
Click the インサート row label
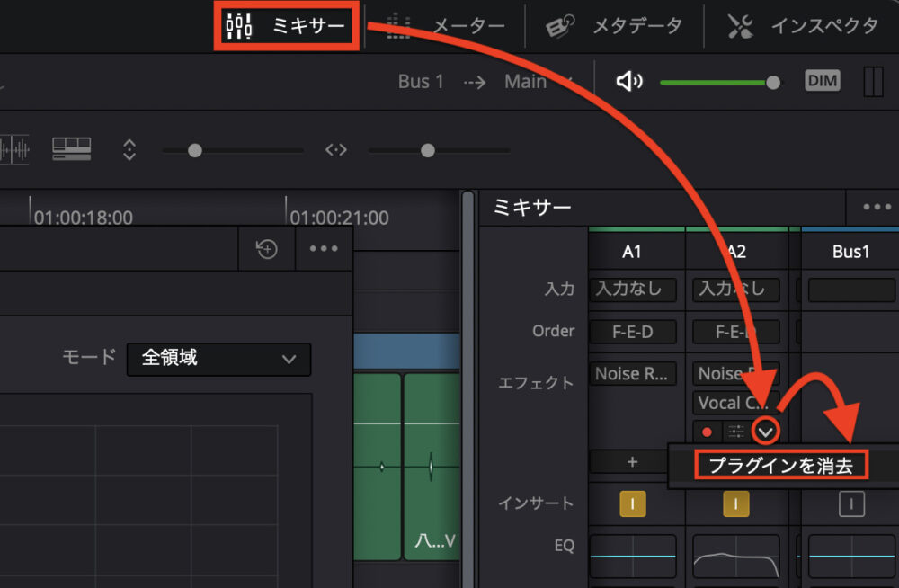point(536,503)
